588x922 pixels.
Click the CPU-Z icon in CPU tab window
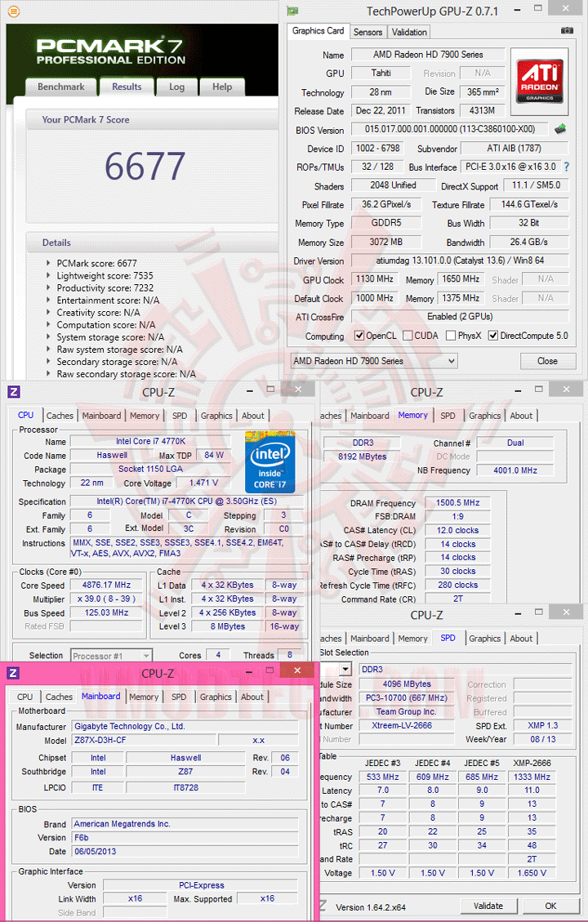coord(14,392)
